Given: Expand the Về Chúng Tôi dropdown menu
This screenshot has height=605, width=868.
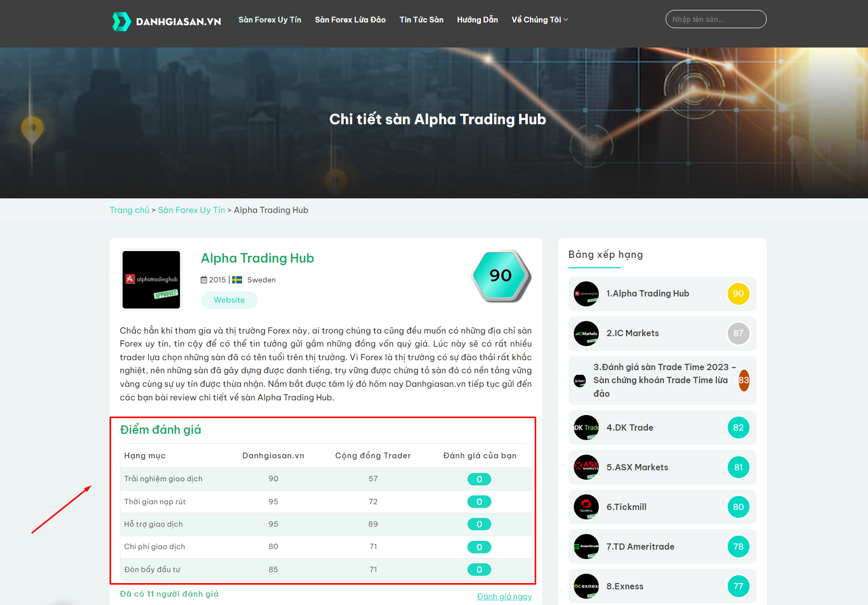Looking at the screenshot, I should [x=539, y=20].
